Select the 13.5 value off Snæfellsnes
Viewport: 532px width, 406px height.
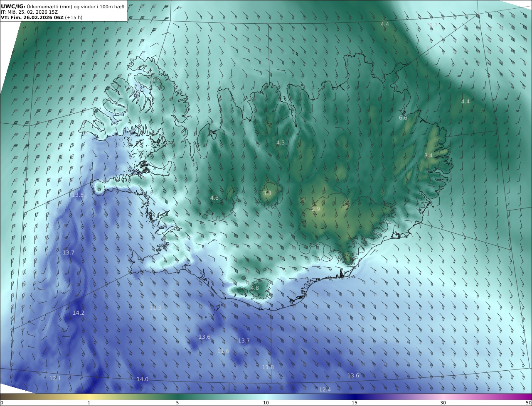click(x=78, y=195)
